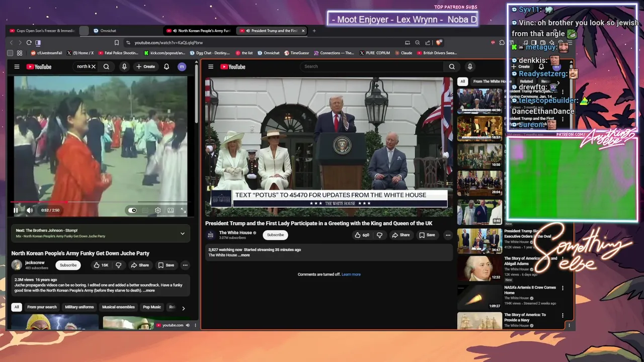This screenshot has height=362, width=644.
Task: Open the zoom magnifier icon in address bar
Action: pyautogui.click(x=417, y=43)
